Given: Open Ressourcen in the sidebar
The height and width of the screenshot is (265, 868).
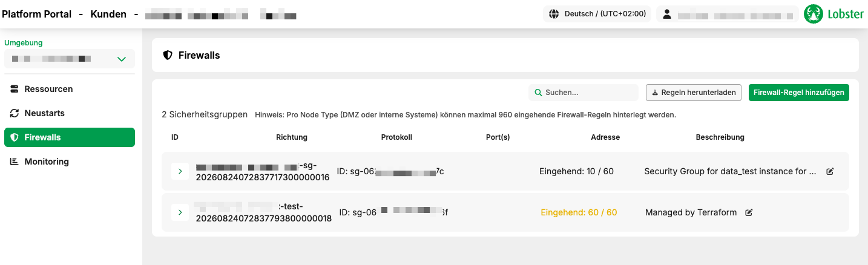Looking at the screenshot, I should pyautogui.click(x=70, y=89).
